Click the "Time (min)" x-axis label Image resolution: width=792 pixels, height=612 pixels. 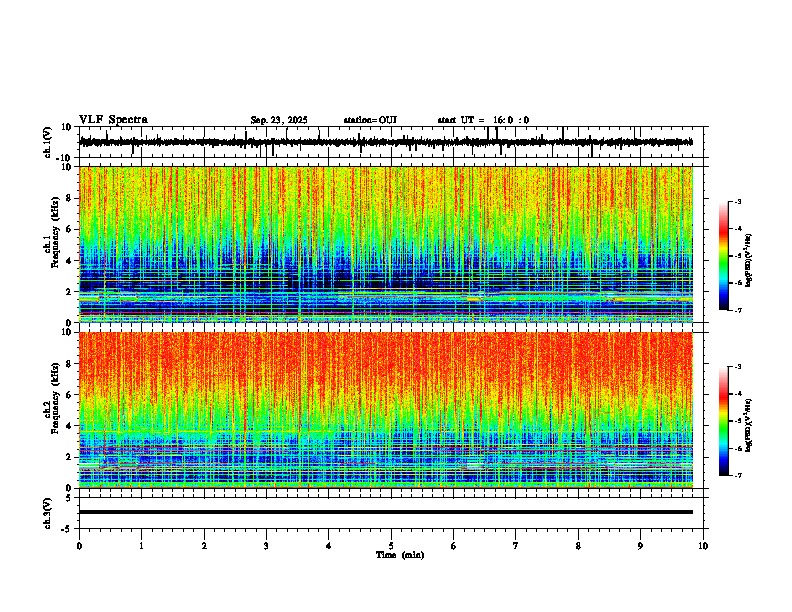click(x=400, y=555)
